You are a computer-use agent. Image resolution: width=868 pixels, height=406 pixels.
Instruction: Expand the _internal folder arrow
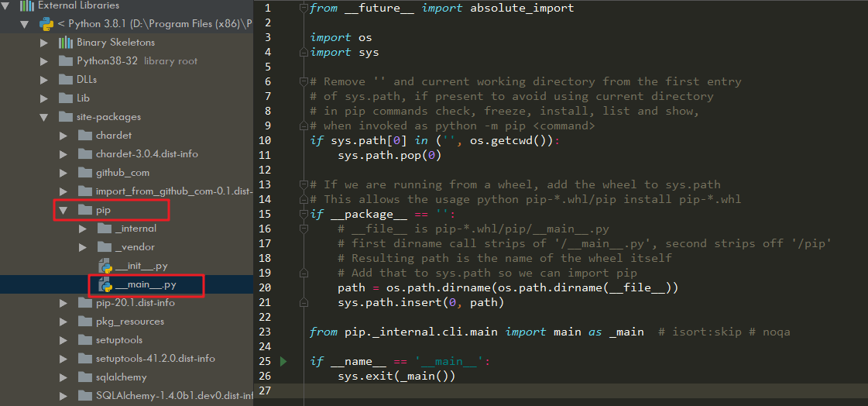(82, 229)
